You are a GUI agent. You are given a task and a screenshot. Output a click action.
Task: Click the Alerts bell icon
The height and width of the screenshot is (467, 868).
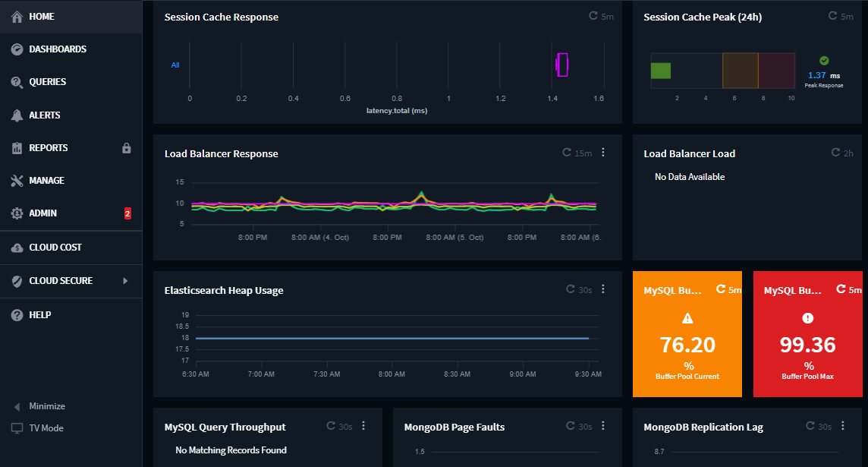click(x=17, y=115)
